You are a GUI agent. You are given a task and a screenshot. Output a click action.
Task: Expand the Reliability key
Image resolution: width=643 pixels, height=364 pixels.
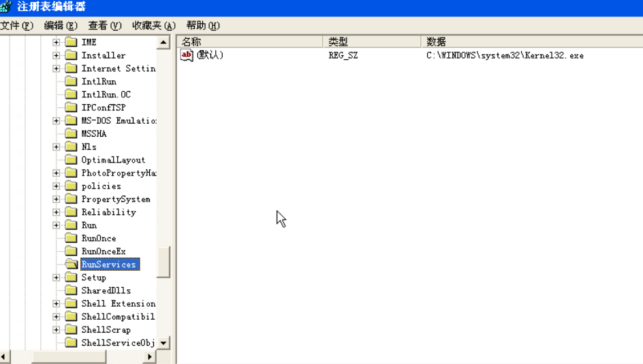(x=56, y=212)
